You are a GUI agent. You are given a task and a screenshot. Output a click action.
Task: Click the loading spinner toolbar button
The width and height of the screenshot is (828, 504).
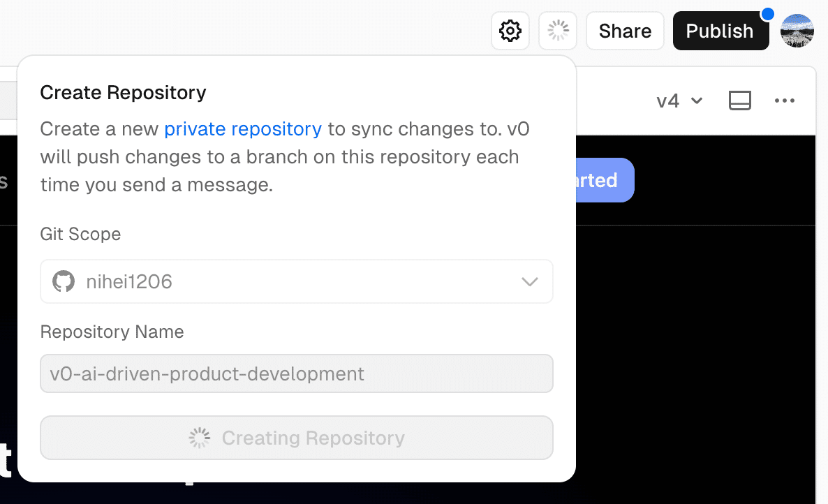[x=558, y=31]
